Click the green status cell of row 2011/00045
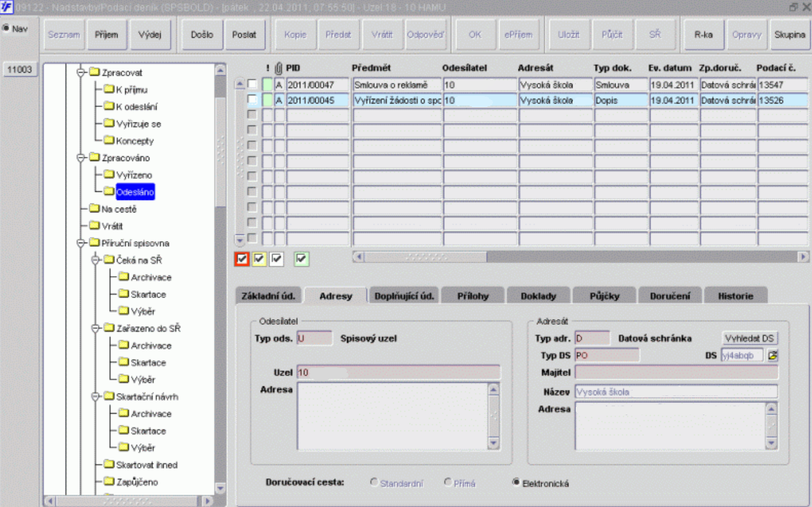The width and height of the screenshot is (812, 507). tap(267, 100)
